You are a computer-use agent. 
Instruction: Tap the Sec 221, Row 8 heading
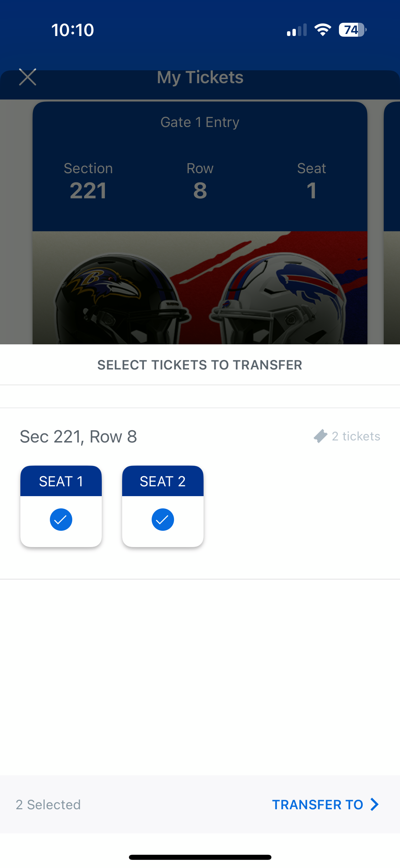click(78, 436)
